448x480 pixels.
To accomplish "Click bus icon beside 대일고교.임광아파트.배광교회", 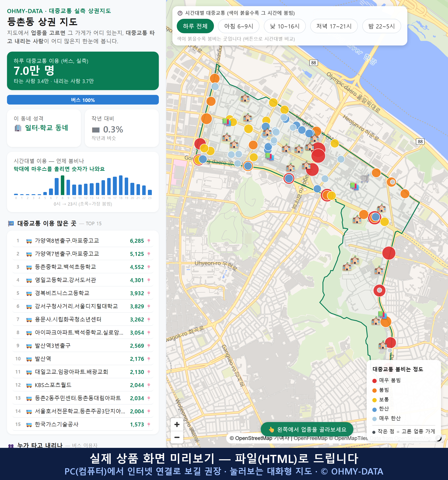I will 29,372.
